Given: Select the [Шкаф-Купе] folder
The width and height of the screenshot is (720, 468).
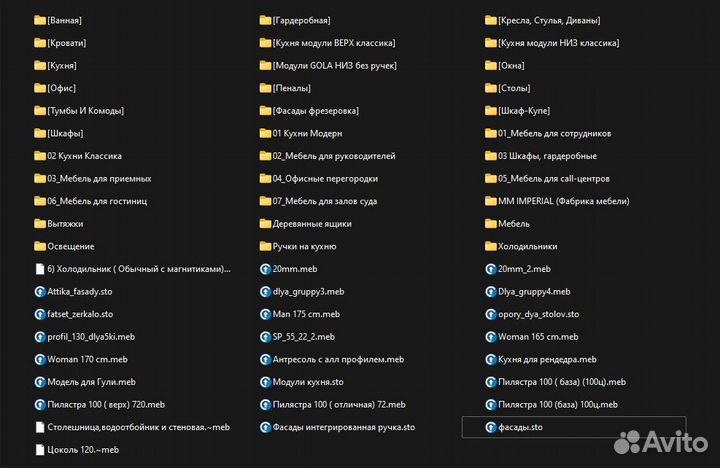Looking at the screenshot, I should tap(523, 111).
